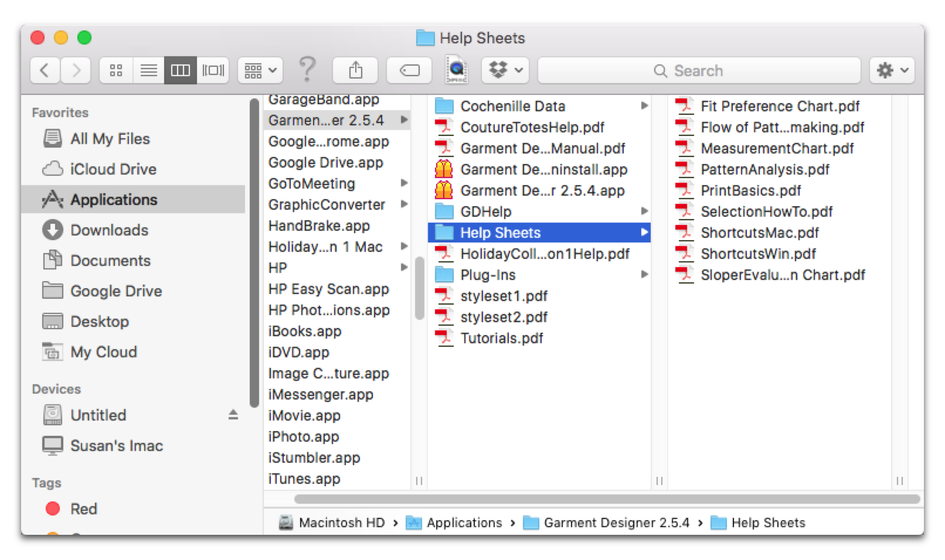Select Applications in sidebar
Viewport: 945px width, 560px height.
click(x=133, y=200)
